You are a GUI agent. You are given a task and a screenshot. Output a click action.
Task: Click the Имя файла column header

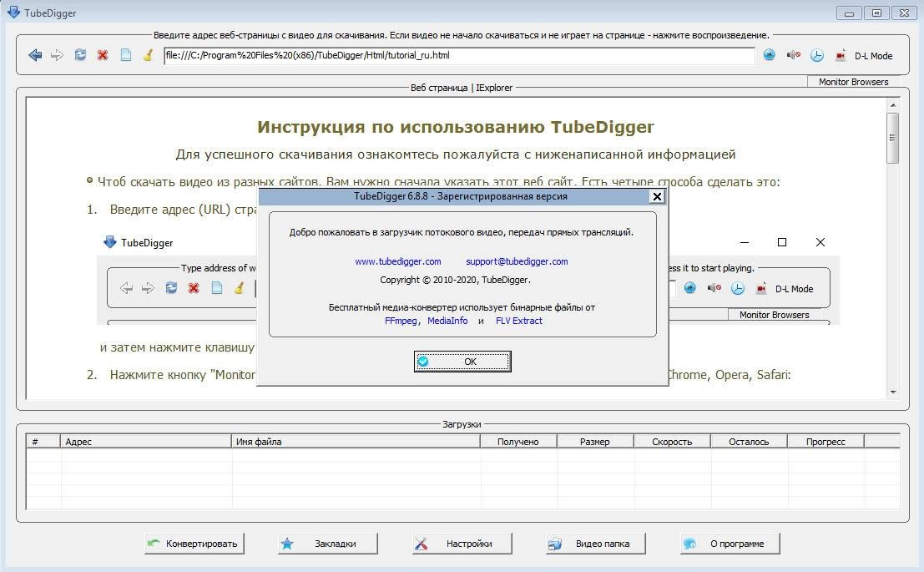coord(356,441)
